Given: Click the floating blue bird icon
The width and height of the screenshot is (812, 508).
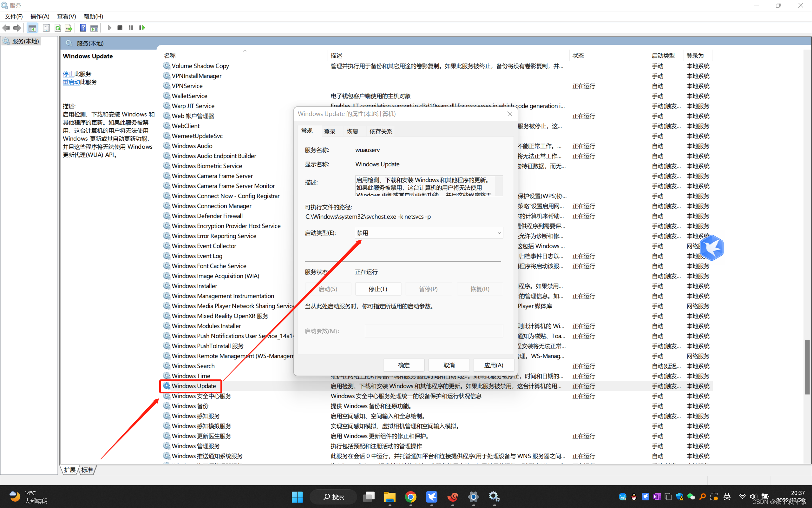Looking at the screenshot, I should 711,248.
